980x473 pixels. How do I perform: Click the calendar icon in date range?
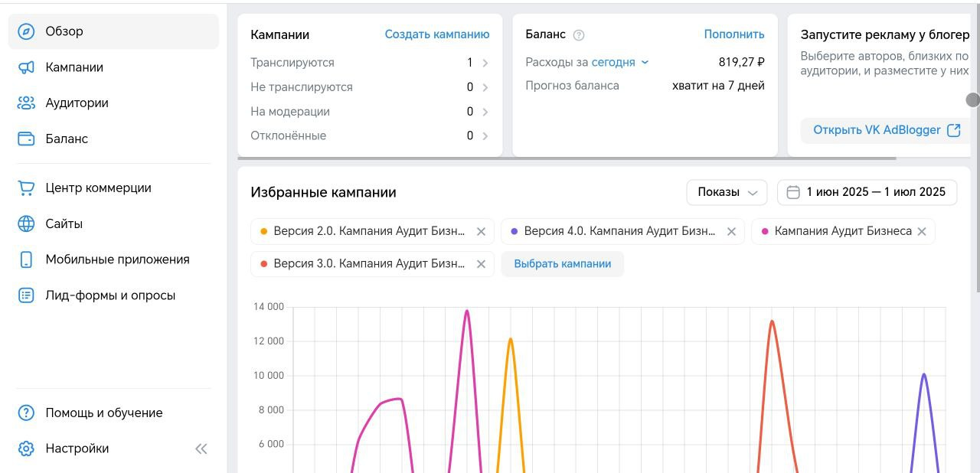(793, 192)
